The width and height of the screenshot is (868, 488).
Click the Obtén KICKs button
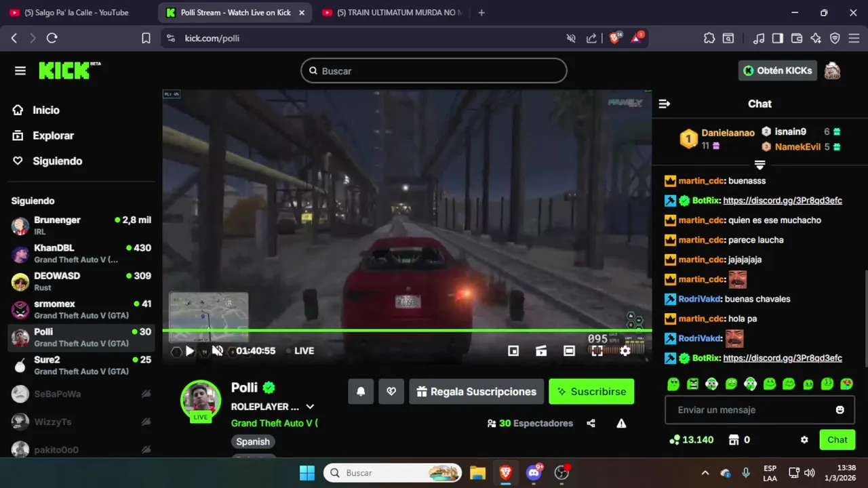tap(777, 70)
